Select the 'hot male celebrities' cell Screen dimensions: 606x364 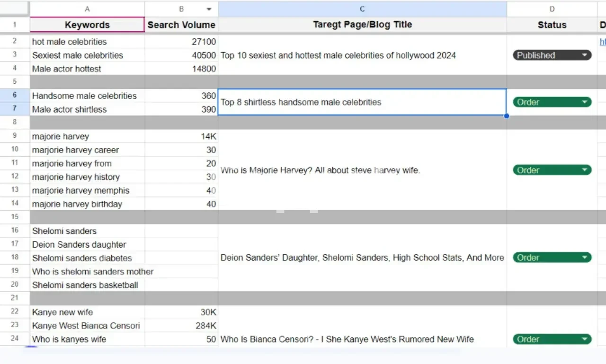[87, 42]
